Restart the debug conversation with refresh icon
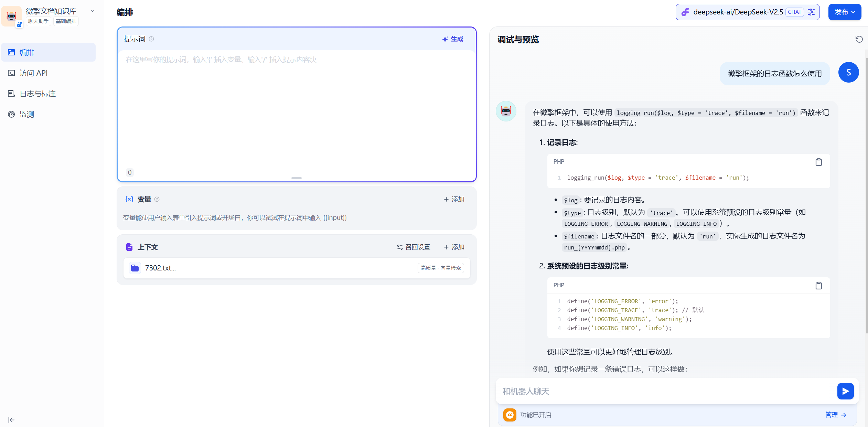 point(859,39)
